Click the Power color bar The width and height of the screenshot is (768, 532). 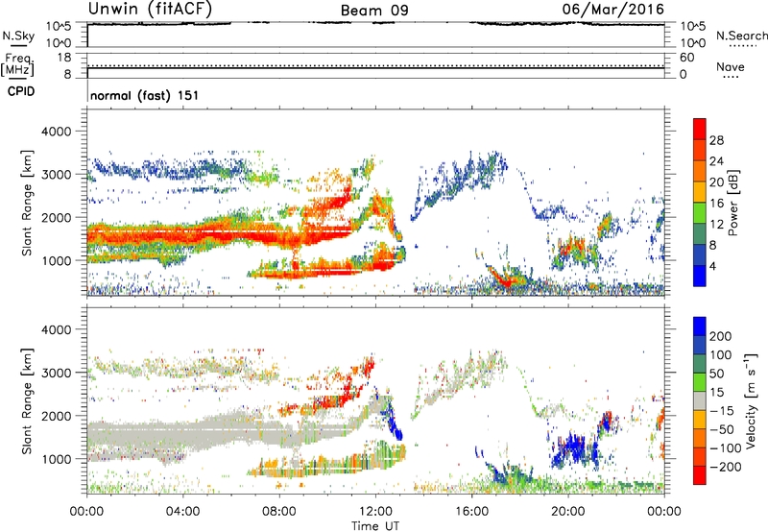700,203
